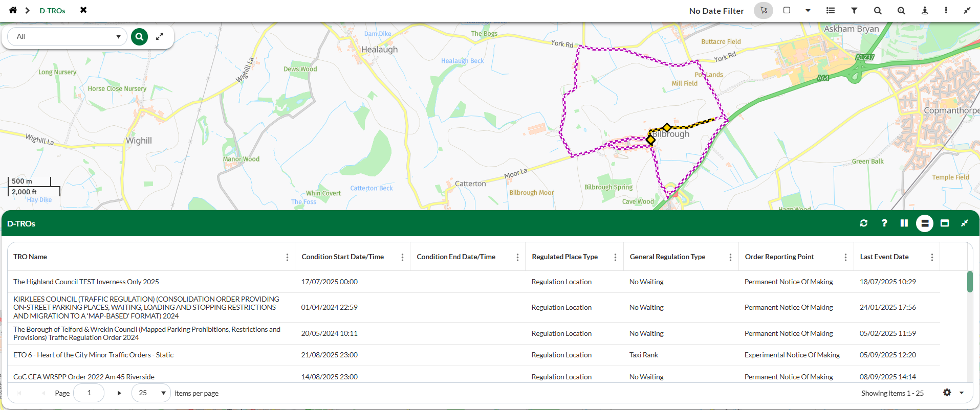Switch to side-by-side vertical split layout
The width and height of the screenshot is (980, 410).
pos(904,223)
